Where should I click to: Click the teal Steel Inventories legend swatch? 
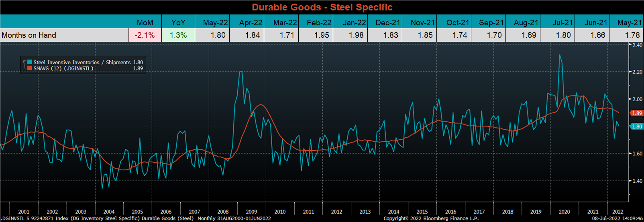30,62
